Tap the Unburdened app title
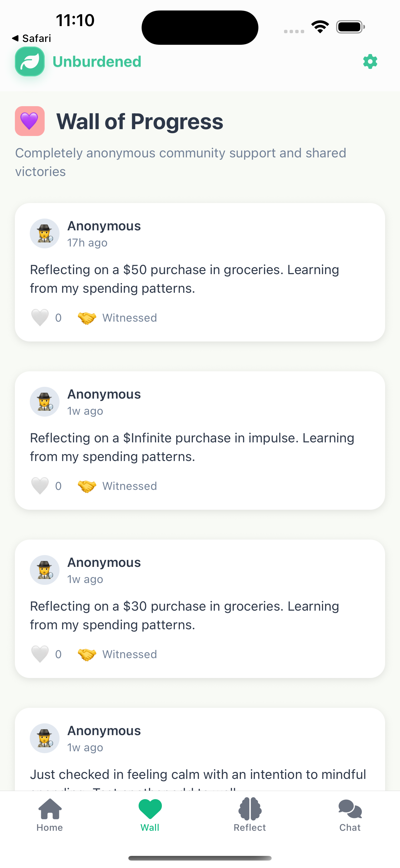Image resolution: width=400 pixels, height=868 pixels. click(x=97, y=62)
